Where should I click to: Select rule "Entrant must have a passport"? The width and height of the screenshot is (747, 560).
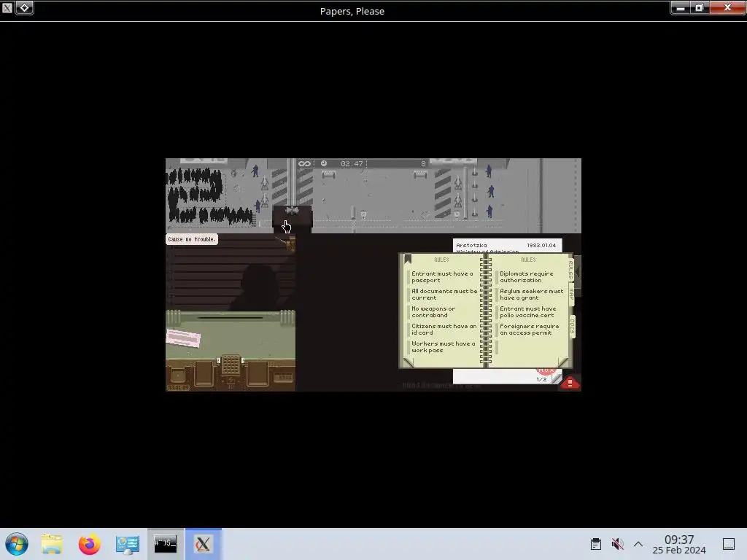coord(442,276)
